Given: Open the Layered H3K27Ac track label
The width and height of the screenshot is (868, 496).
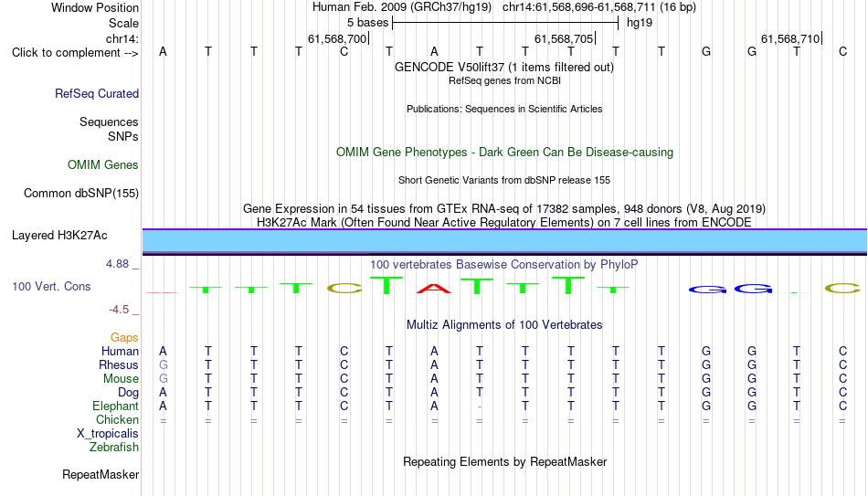Looking at the screenshot, I should click(x=59, y=236).
